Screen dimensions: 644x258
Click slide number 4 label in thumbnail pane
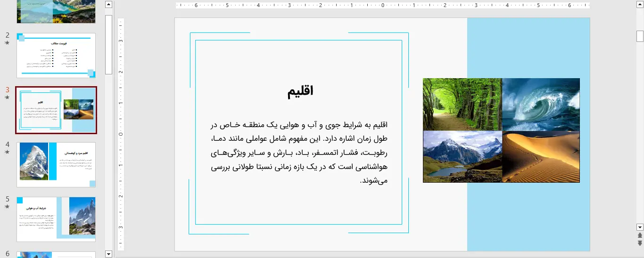click(7, 145)
